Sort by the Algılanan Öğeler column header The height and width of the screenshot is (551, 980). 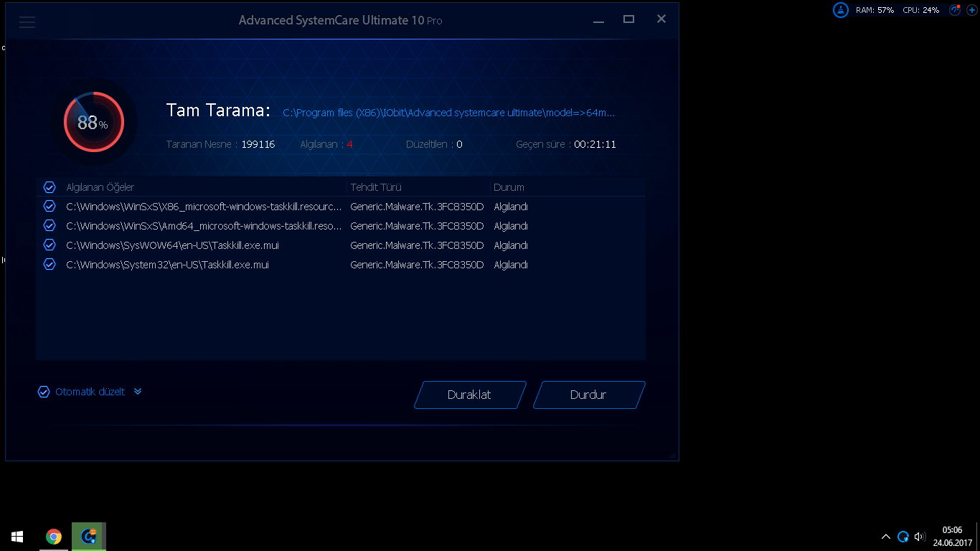pyautogui.click(x=100, y=187)
